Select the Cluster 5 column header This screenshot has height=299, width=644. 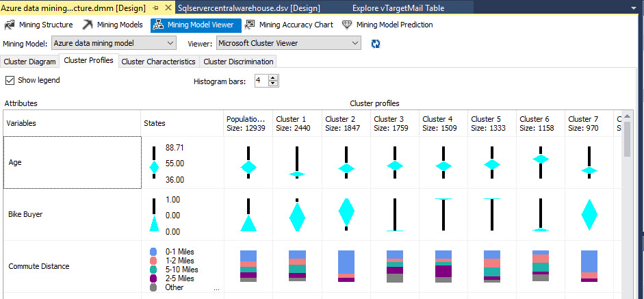(492, 123)
